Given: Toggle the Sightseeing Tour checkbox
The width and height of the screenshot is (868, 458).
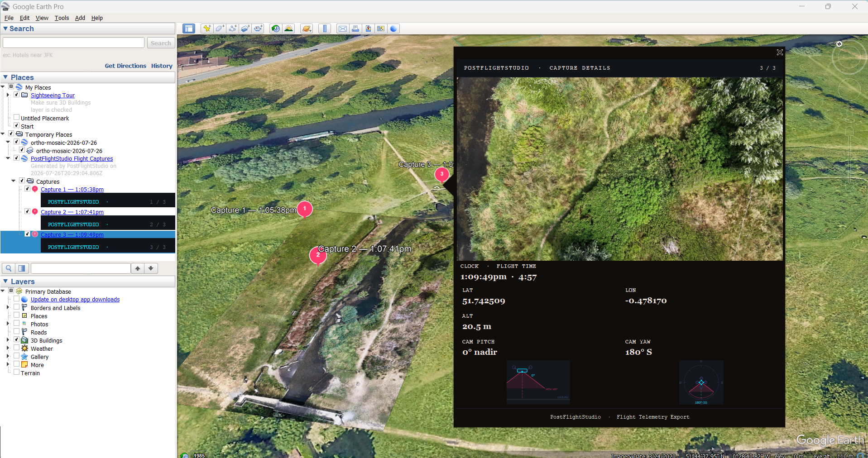Looking at the screenshot, I should coord(16,95).
